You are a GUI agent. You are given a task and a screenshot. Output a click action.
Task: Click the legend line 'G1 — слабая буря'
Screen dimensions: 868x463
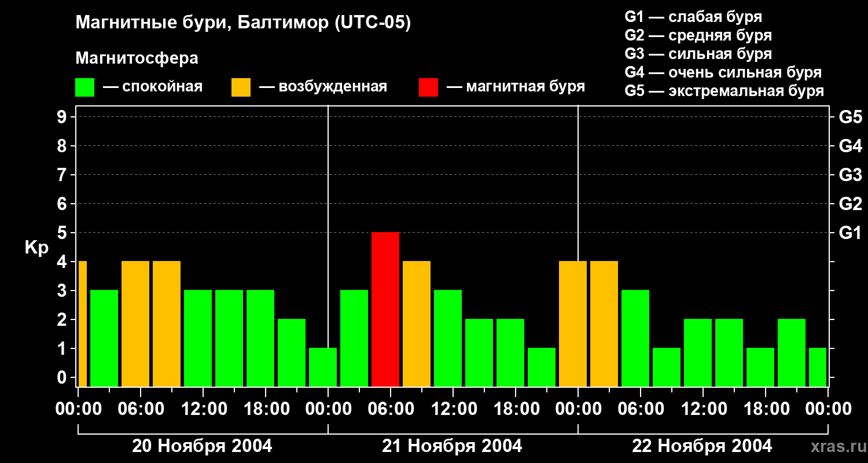point(693,17)
